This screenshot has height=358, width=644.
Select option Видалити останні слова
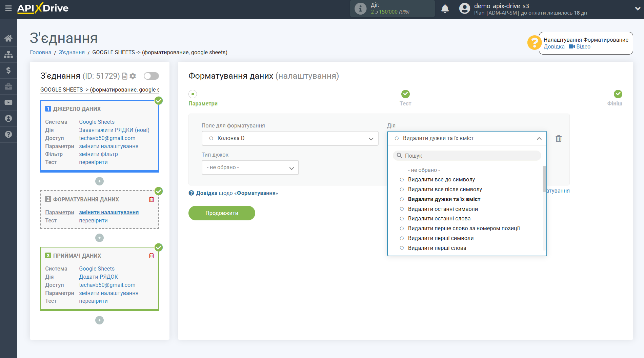pyautogui.click(x=439, y=219)
